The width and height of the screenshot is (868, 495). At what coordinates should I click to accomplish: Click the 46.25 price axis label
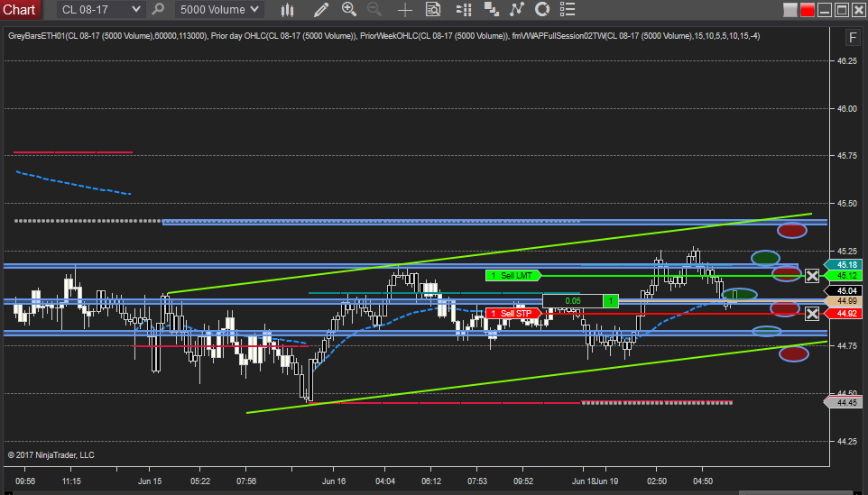[x=847, y=60]
